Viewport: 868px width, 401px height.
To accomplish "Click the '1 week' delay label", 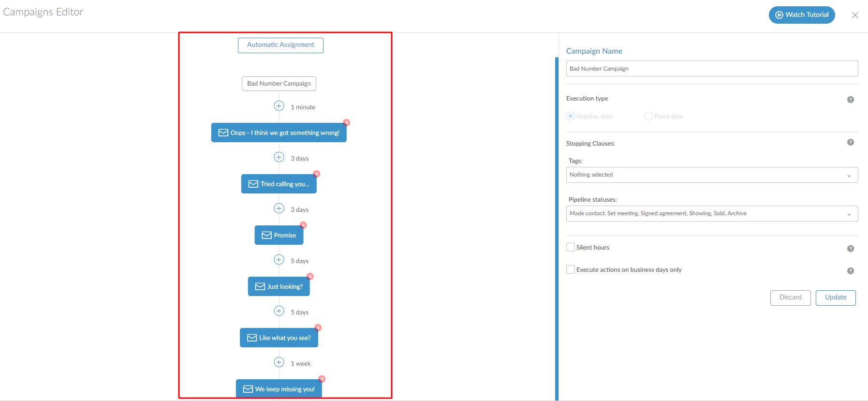I will tap(301, 364).
